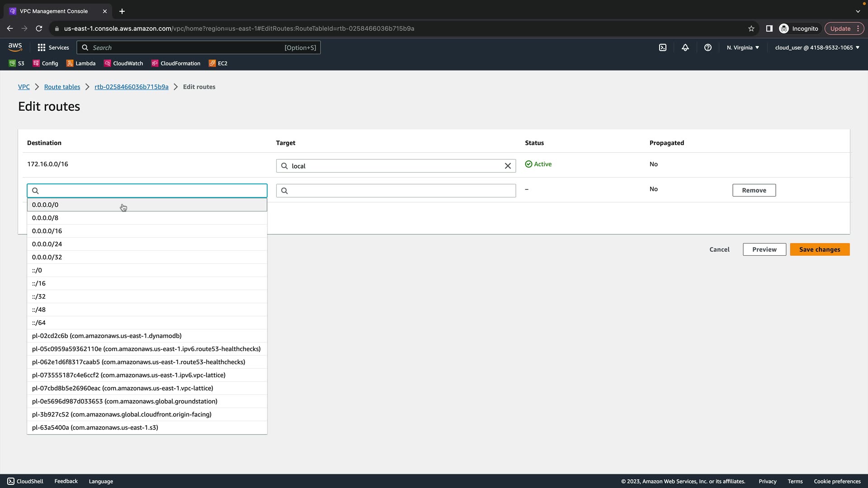Expand the cloud_user account dropdown
Image resolution: width=868 pixels, height=488 pixels.
click(817, 47)
